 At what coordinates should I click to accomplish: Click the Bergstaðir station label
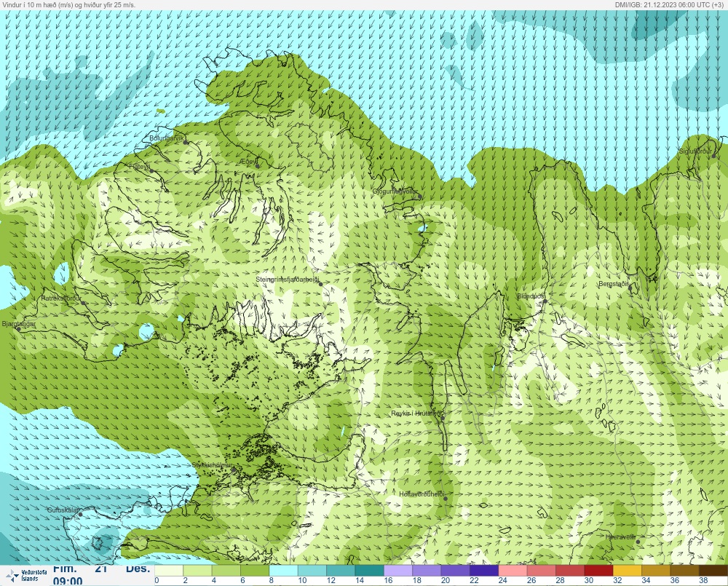point(613,284)
